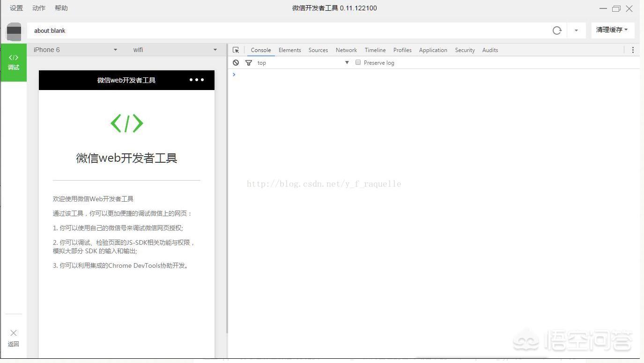Click the green code logo in the simulator

click(x=126, y=123)
